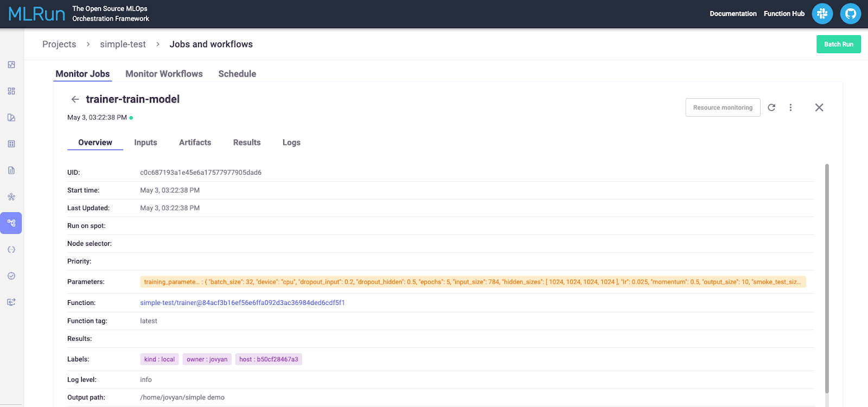Switch to the Artifacts tab
Viewport: 868px width, 407px height.
pyautogui.click(x=195, y=143)
